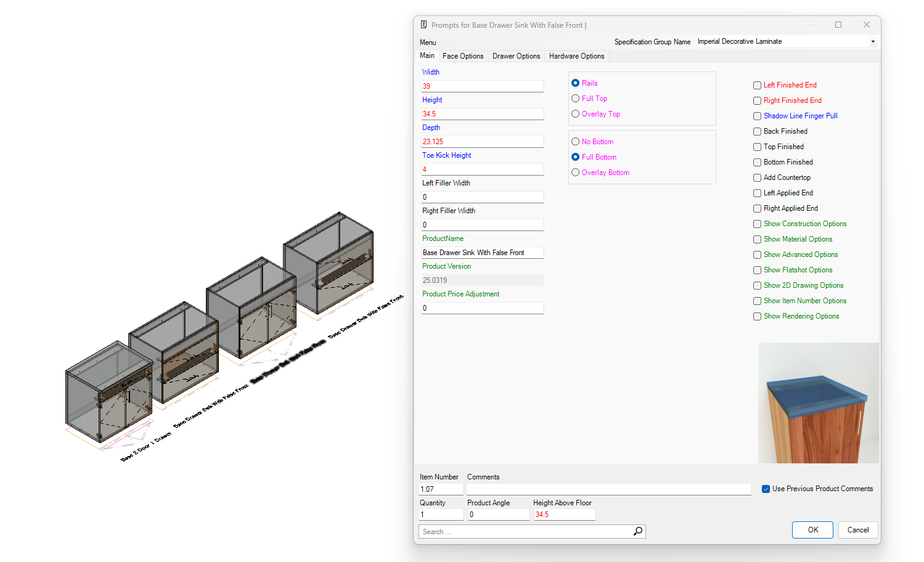
Task: Click the cabinet rendering preview thumbnail
Action: (818, 403)
